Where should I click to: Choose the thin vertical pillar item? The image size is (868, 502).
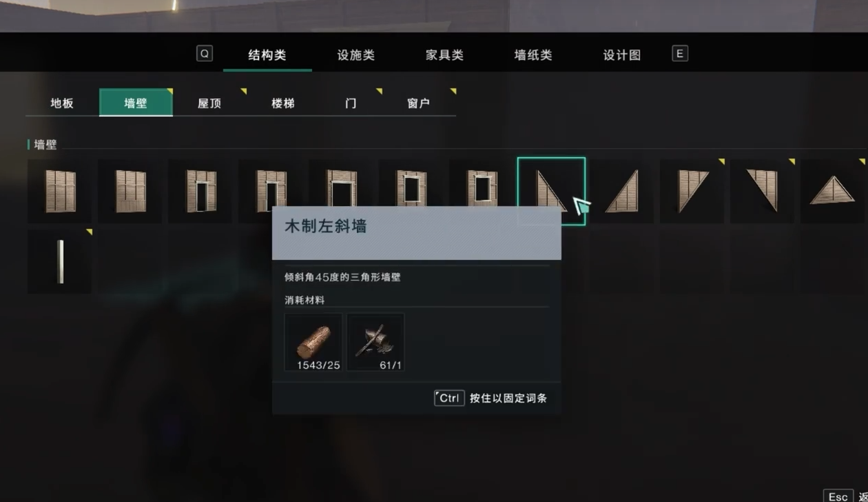click(x=60, y=261)
